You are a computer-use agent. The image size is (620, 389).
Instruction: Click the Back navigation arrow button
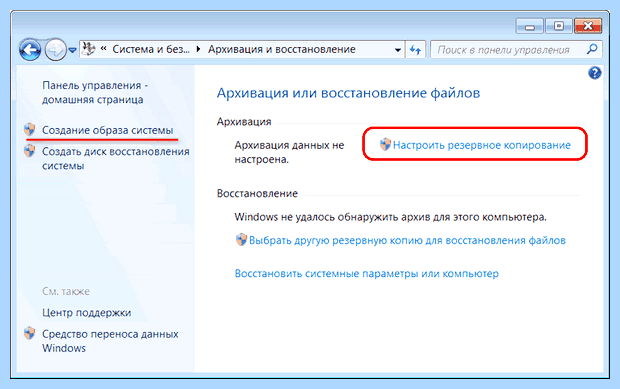30,50
